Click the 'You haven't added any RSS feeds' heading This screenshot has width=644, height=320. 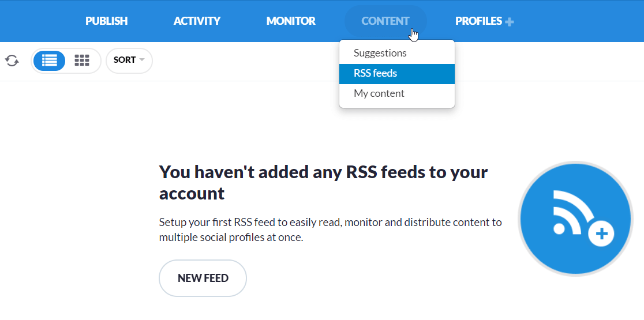coord(323,183)
